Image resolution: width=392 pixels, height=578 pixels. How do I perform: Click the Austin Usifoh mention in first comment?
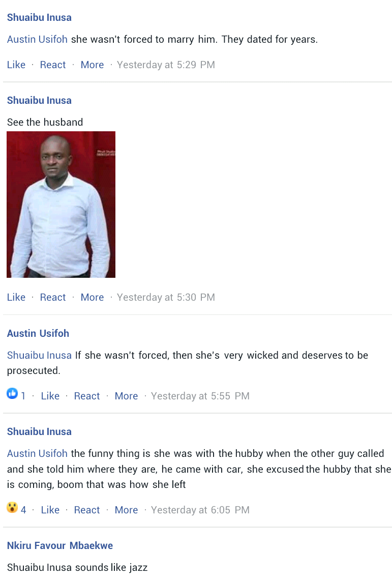[x=37, y=39]
